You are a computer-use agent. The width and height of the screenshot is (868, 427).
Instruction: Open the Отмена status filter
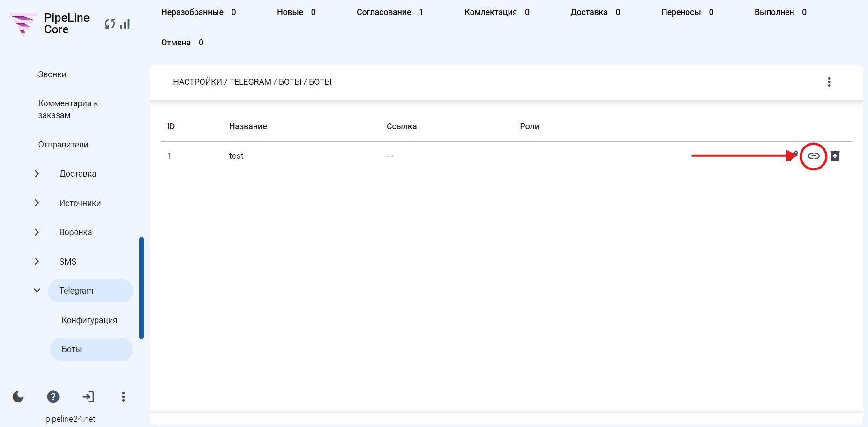182,43
